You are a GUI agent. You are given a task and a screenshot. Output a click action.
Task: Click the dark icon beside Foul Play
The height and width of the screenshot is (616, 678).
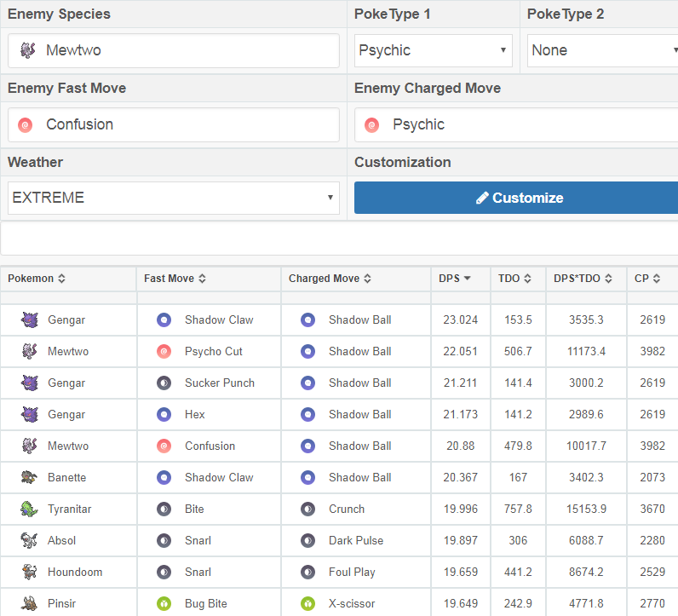click(x=307, y=573)
